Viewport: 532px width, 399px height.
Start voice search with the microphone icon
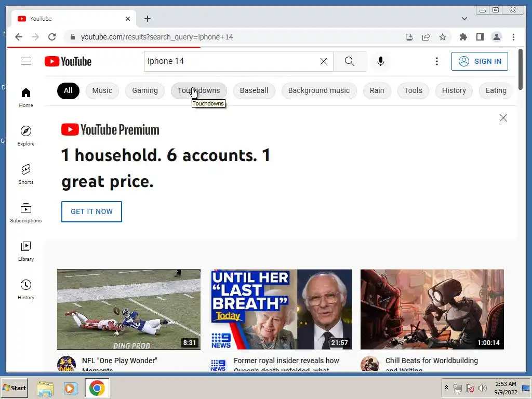point(381,61)
